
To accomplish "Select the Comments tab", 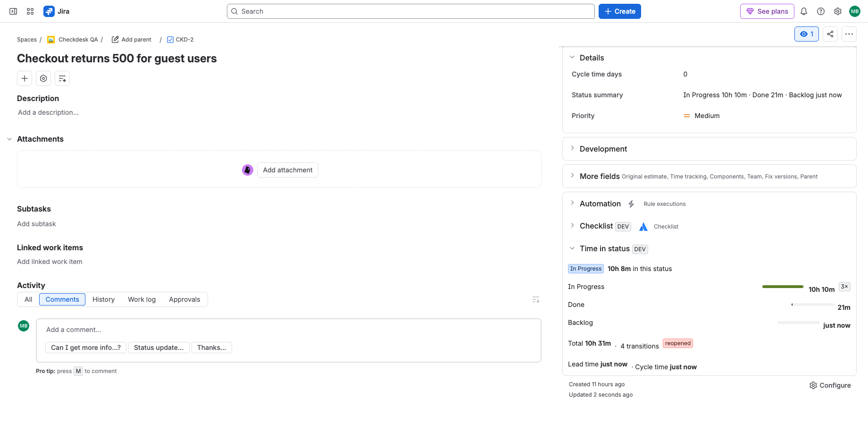I will pyautogui.click(x=62, y=299).
